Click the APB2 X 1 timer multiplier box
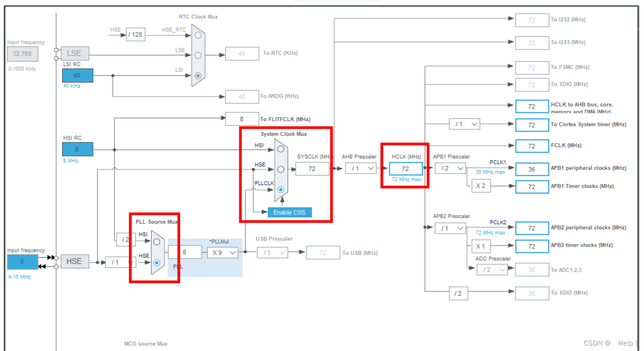The image size is (644, 351). [x=481, y=247]
